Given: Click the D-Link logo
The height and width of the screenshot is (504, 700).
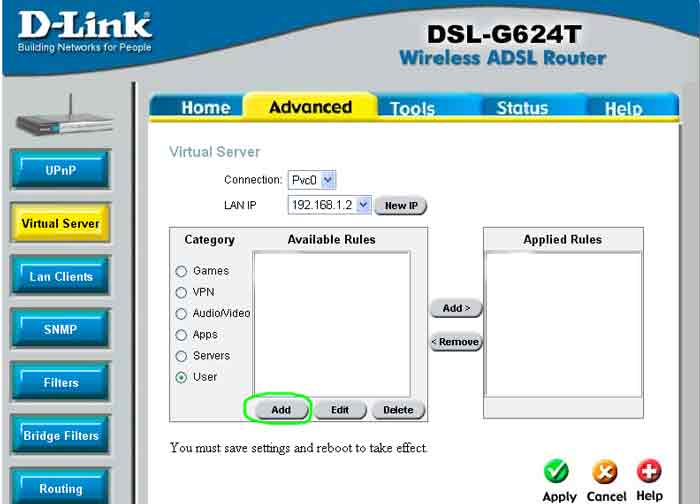Looking at the screenshot, I should (85, 31).
